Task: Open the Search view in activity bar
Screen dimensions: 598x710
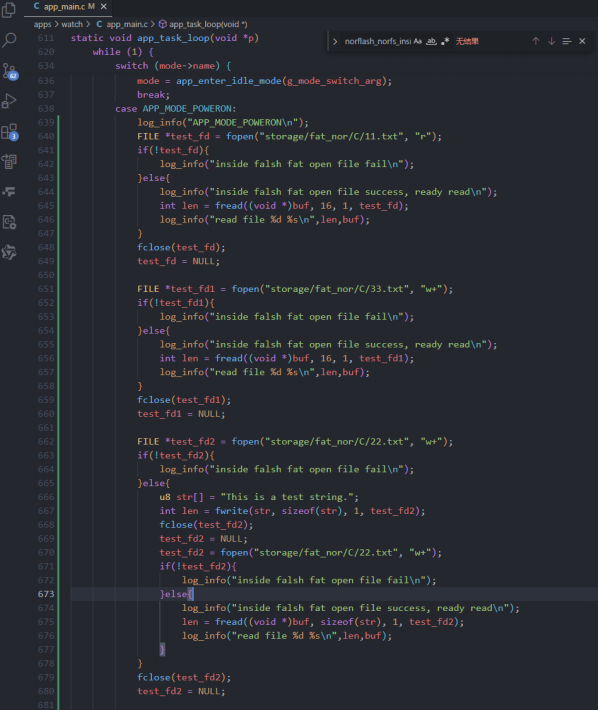Action: [x=9, y=40]
